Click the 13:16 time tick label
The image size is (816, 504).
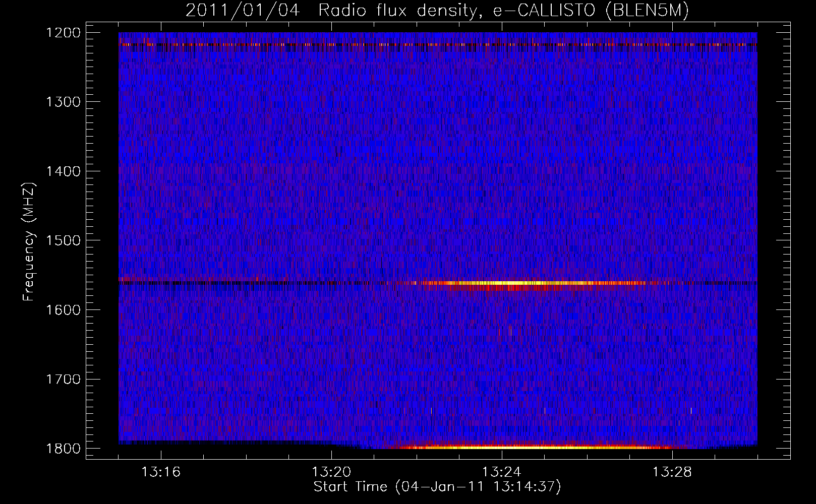point(161,472)
